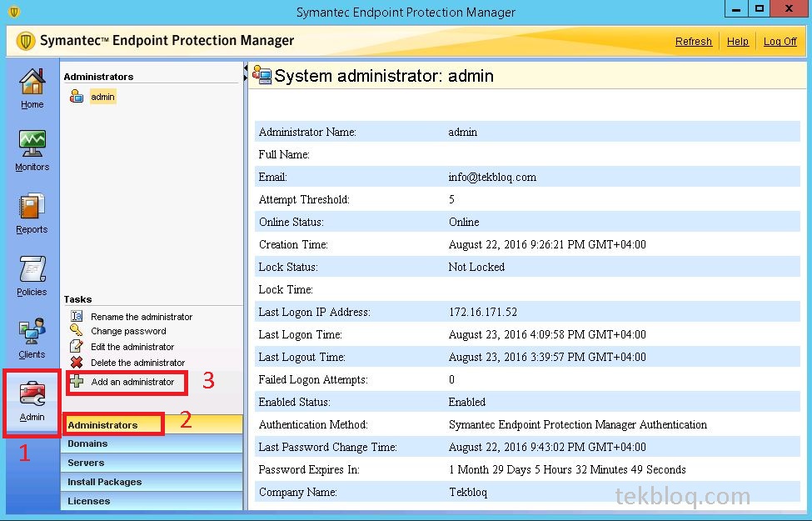Click the Administrator Name value admin

tap(462, 133)
